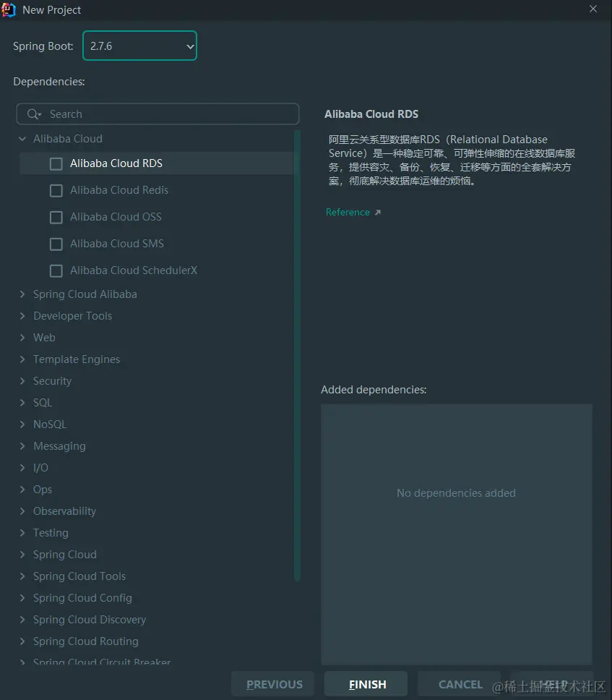Image resolution: width=612 pixels, height=700 pixels.
Task: Select the Spring Cloud tree item
Action: point(65,555)
